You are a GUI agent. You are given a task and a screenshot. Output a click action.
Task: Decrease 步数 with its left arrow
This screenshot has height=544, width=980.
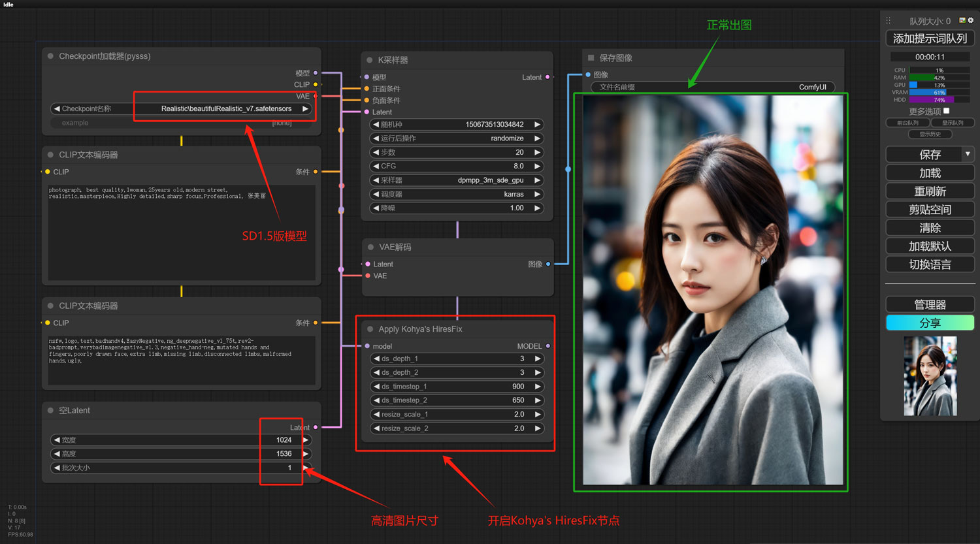376,152
